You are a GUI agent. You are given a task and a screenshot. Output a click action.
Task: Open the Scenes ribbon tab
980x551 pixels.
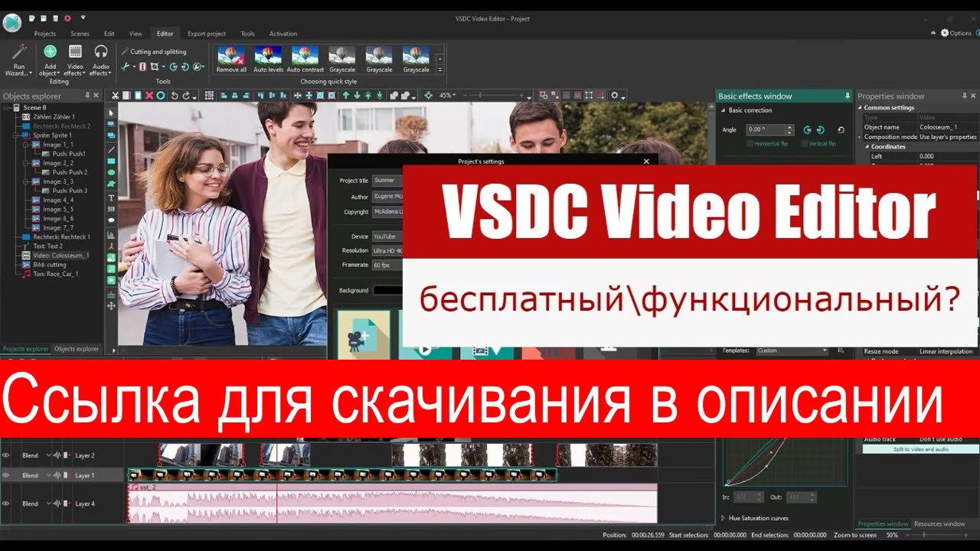coord(80,34)
